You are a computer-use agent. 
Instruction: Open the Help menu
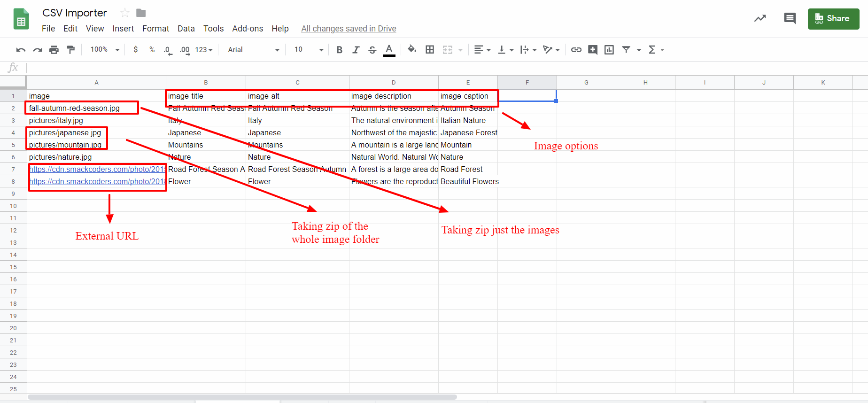click(280, 29)
